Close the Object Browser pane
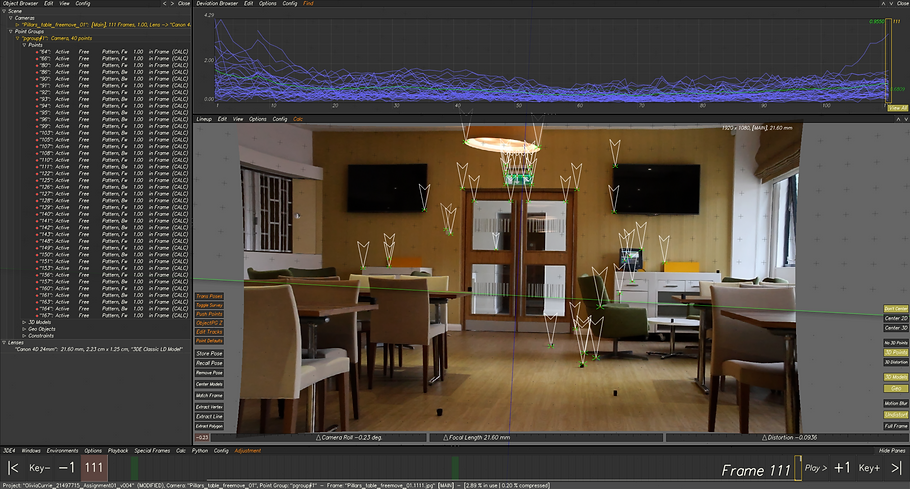910x489 pixels. (x=184, y=3)
